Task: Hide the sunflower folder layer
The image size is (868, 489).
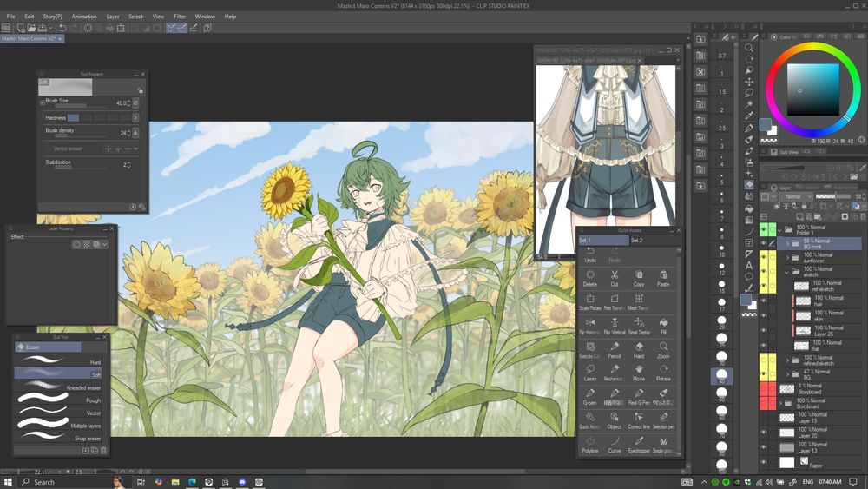Action: pyautogui.click(x=764, y=258)
